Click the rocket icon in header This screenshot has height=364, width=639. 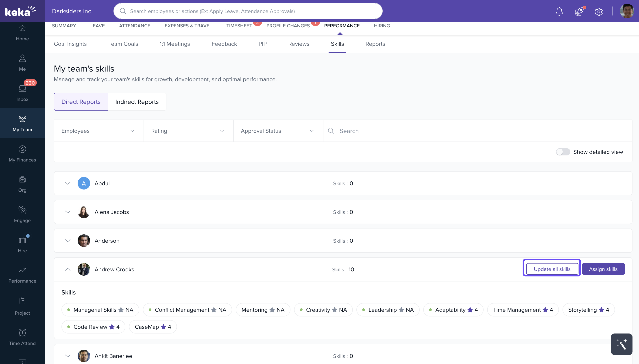click(579, 11)
